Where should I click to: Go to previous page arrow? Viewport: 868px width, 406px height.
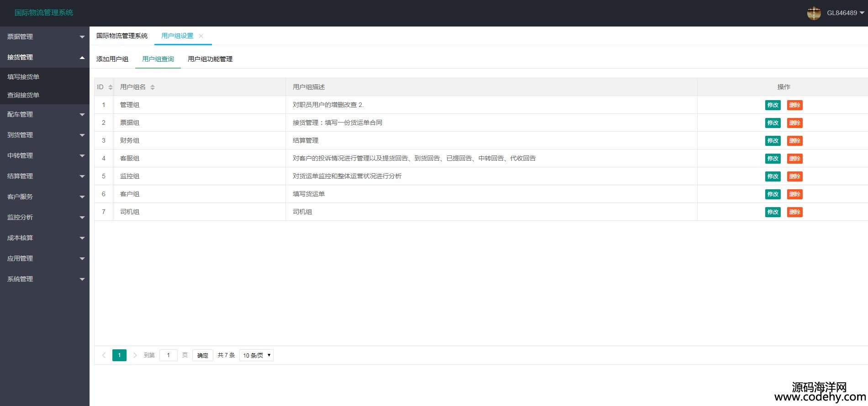click(x=104, y=355)
